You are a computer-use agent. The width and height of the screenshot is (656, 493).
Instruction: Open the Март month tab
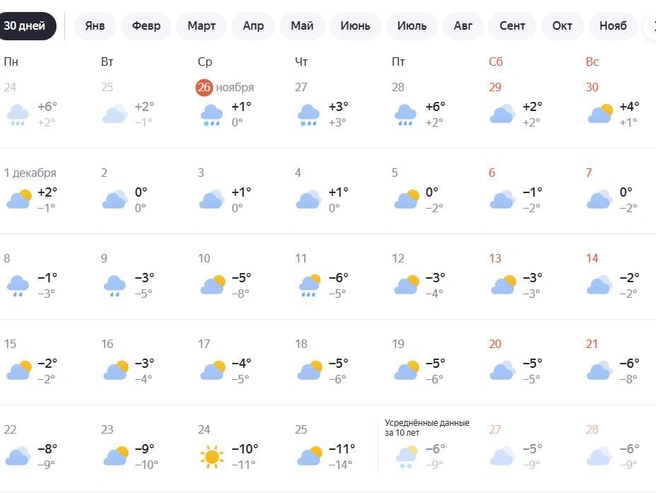(201, 26)
